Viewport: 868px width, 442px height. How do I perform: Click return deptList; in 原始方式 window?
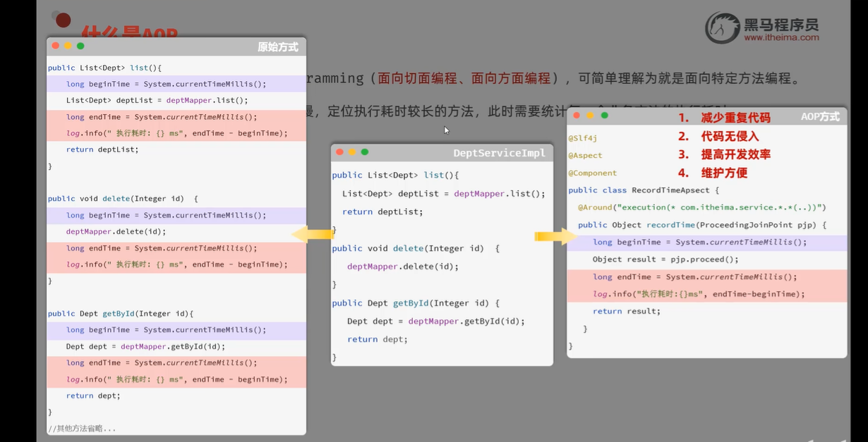[x=102, y=149]
